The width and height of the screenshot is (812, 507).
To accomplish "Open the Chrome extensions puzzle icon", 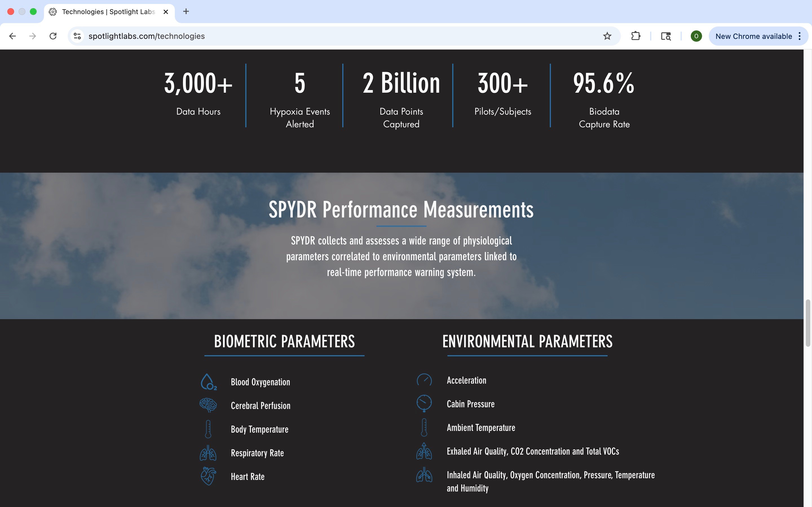I will [x=636, y=36].
